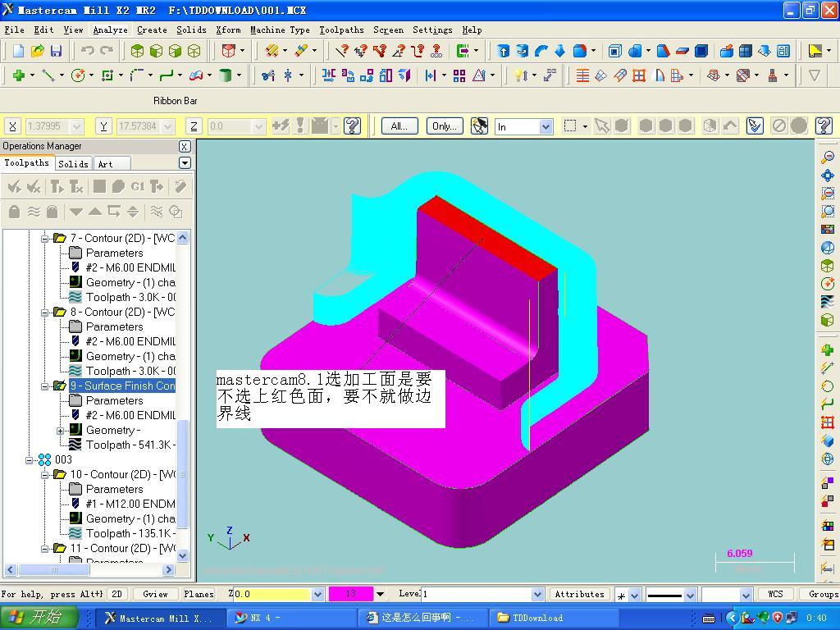Viewport: 840px width, 630px height.
Task: Click the yellow help question-mark icon beside Z field
Action: click(353, 126)
